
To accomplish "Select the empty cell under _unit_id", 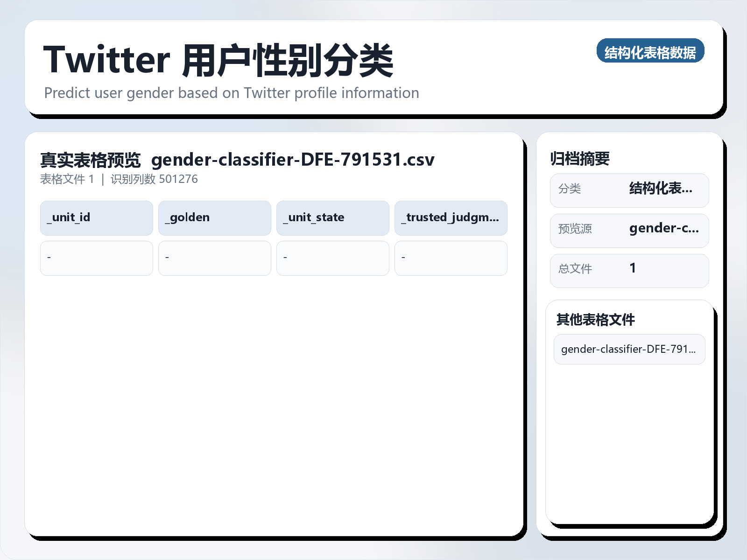I will pyautogui.click(x=96, y=258).
